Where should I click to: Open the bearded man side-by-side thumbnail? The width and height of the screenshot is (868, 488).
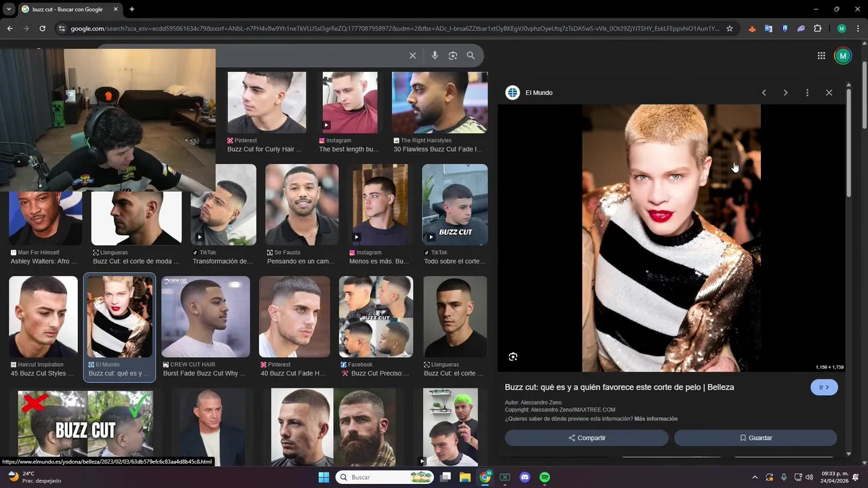(334, 427)
